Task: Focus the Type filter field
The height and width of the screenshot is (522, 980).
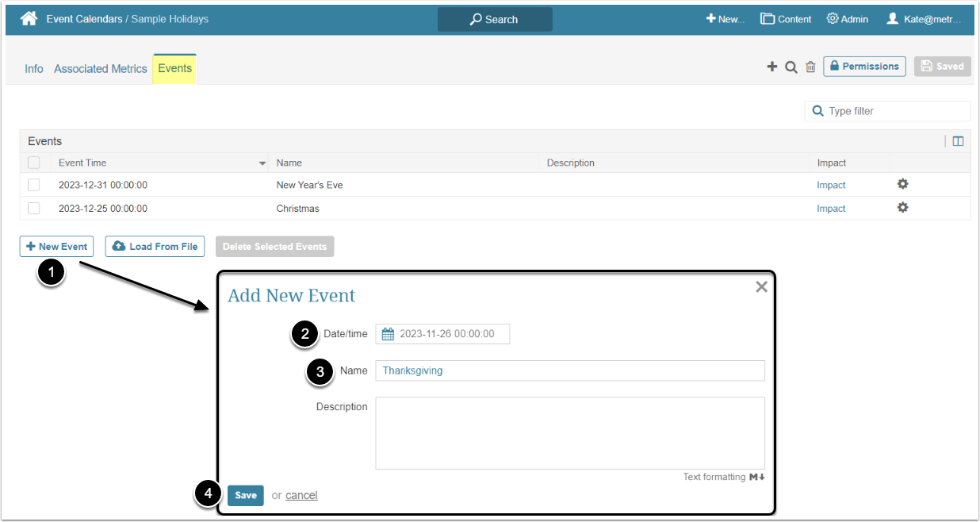Action: 888,111
